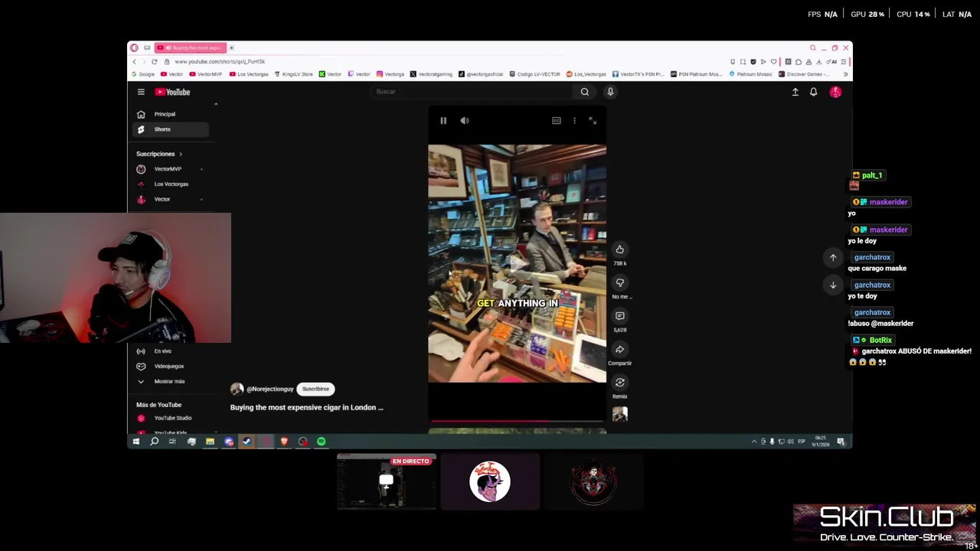Screen dimensions: 980x551
Task: Click the Remix icon
Action: [620, 383]
